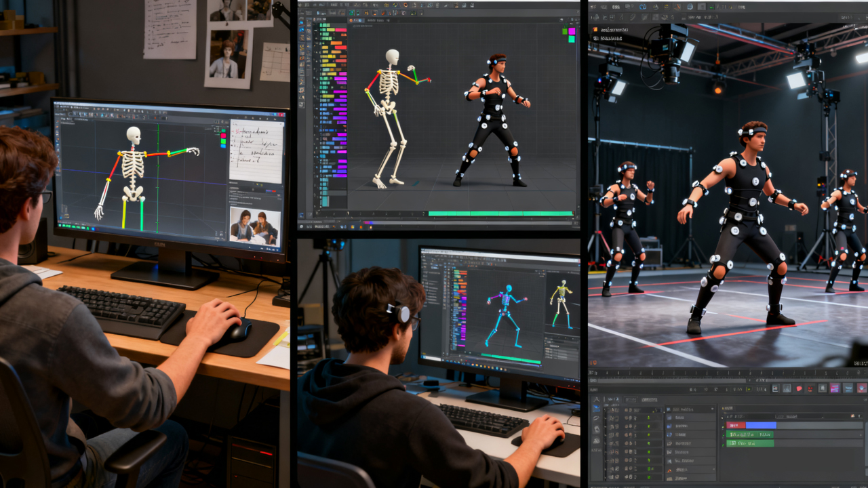The image size is (868, 488).
Task: Click the blue clip on the top timeline track
Action: pos(761,426)
